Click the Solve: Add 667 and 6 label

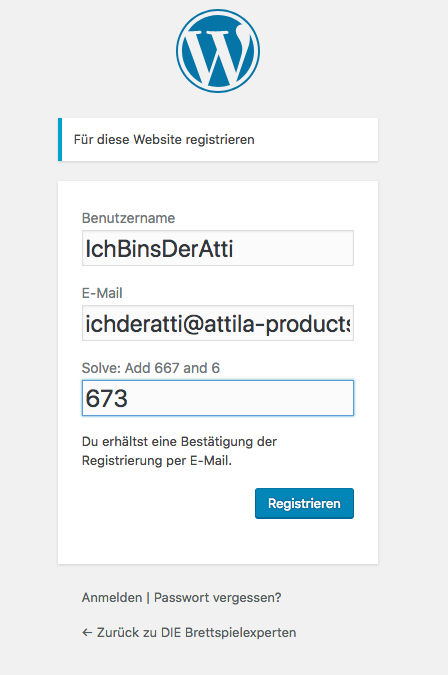[151, 368]
